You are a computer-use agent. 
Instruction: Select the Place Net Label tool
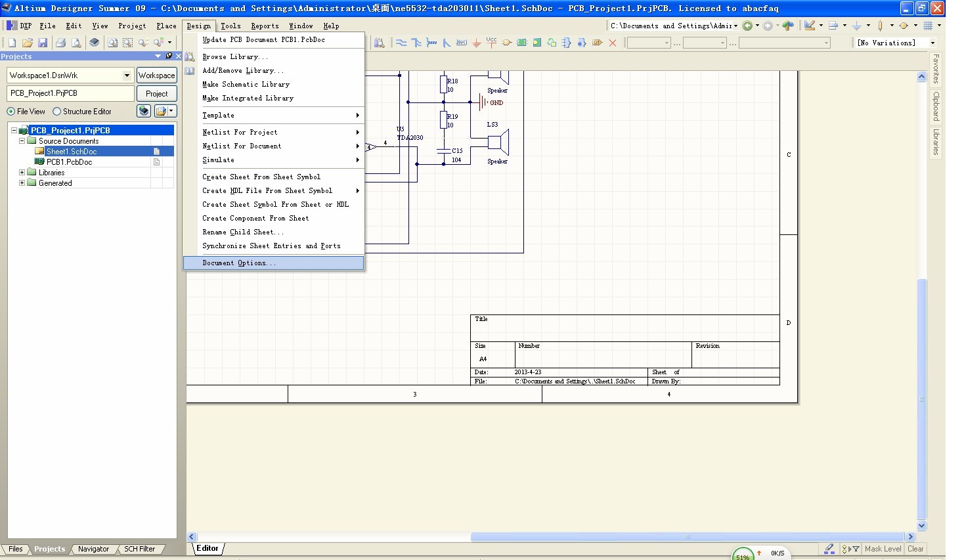point(462,43)
